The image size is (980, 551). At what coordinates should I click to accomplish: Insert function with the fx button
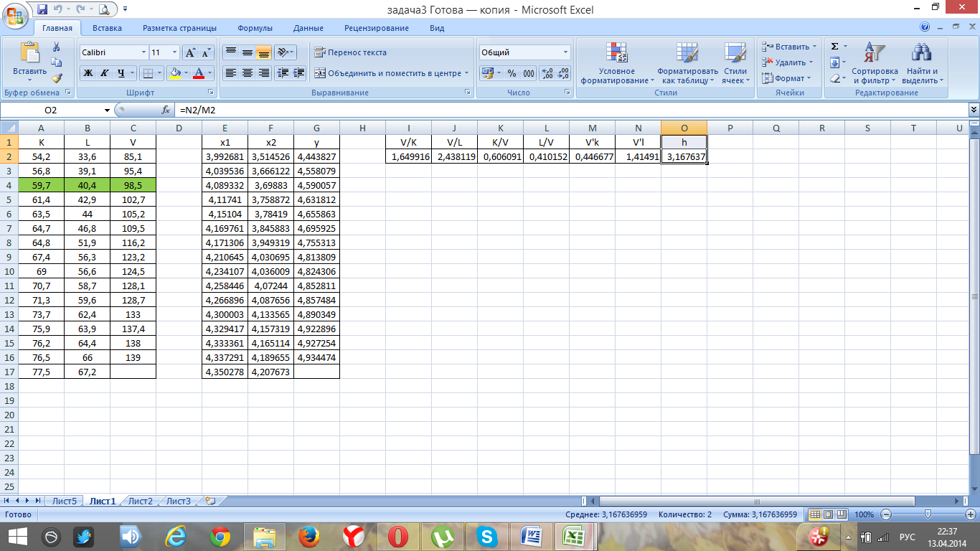click(x=166, y=110)
